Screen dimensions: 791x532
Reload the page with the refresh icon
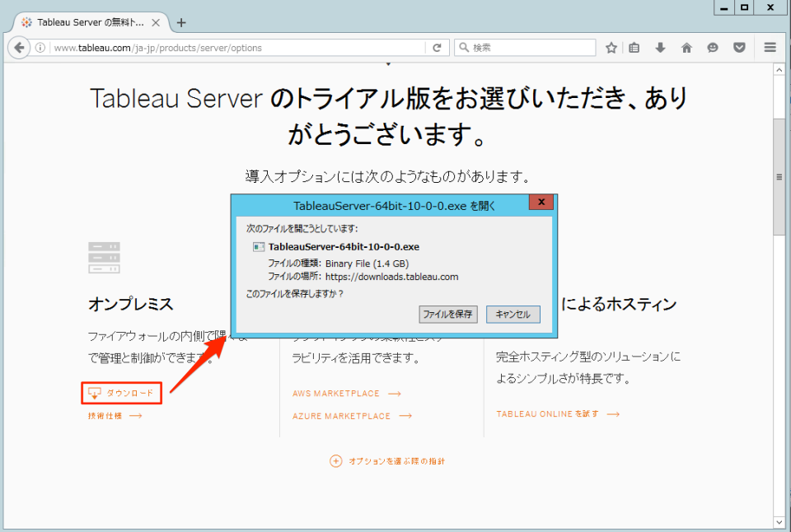pyautogui.click(x=437, y=47)
